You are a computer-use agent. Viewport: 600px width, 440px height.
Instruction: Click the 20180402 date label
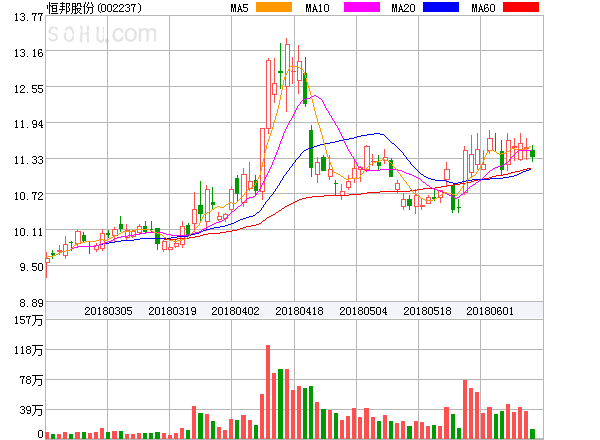pyautogui.click(x=235, y=311)
